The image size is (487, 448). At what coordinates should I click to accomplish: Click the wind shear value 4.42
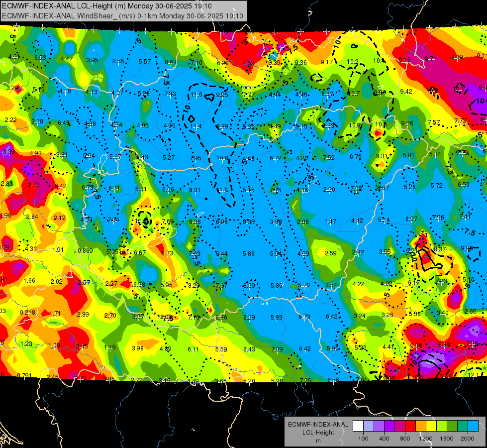[357, 221]
